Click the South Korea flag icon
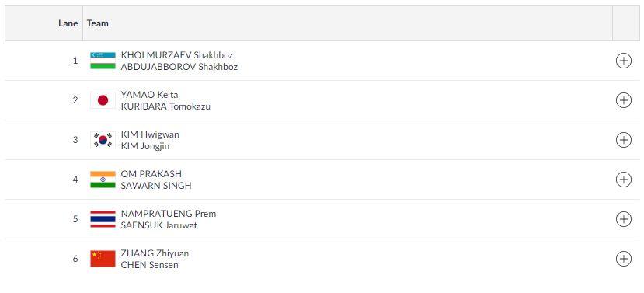 click(103, 140)
